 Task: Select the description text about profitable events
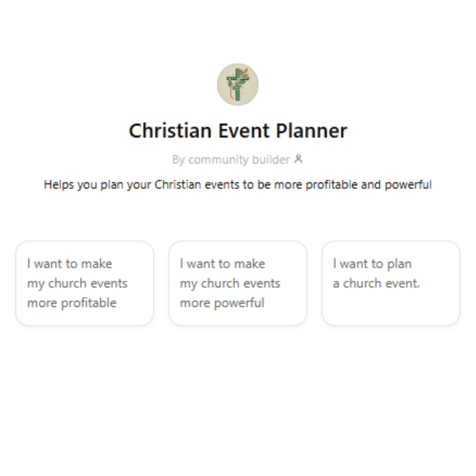(238, 185)
